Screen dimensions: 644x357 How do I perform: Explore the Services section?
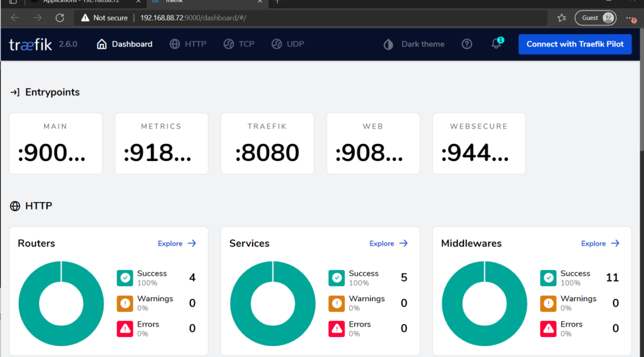click(388, 244)
